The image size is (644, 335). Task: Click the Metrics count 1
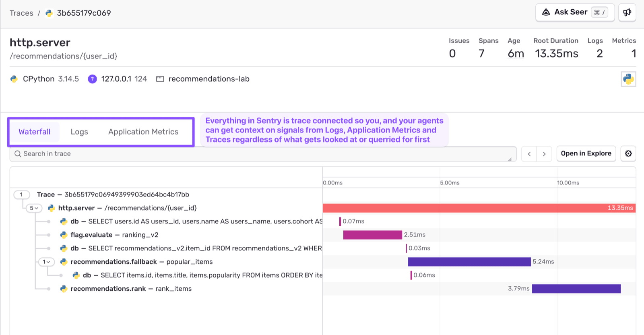pos(634,54)
